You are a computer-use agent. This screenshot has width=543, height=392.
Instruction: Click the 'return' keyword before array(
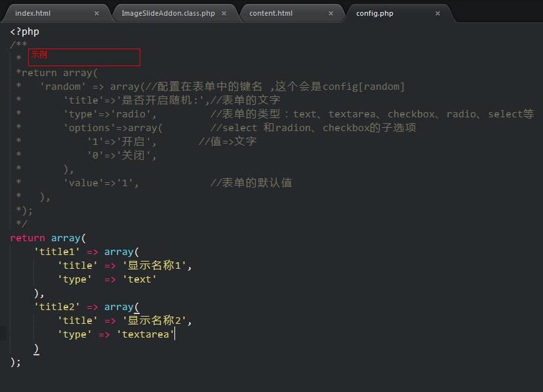[x=28, y=238]
